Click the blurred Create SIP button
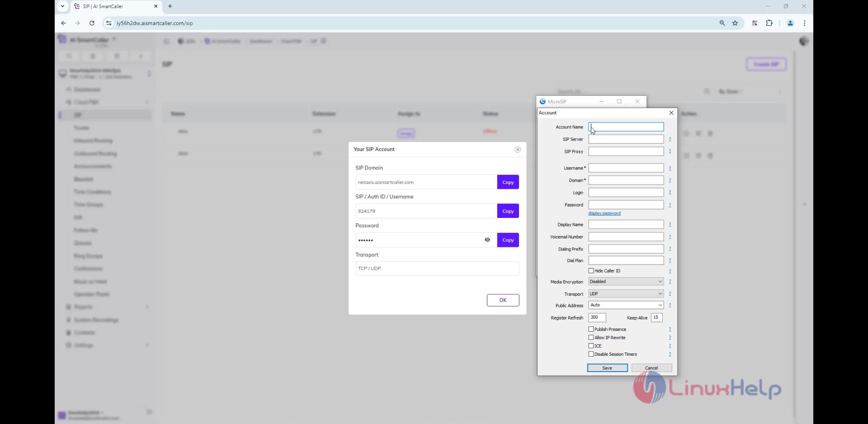868x424 pixels. 766,64
